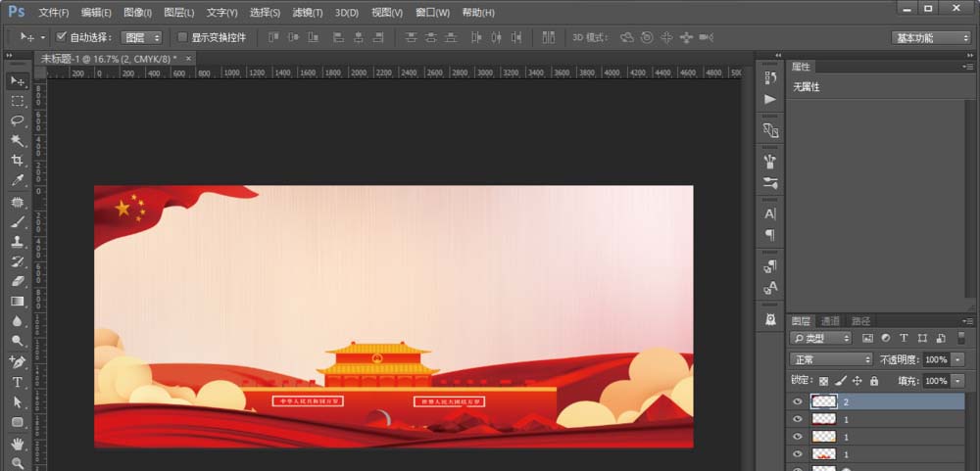The width and height of the screenshot is (980, 471).
Task: Toggle lock transparent pixels
Action: tap(824, 380)
